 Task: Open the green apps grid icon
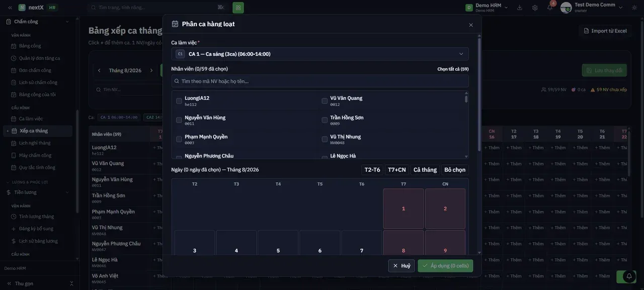tap(238, 8)
